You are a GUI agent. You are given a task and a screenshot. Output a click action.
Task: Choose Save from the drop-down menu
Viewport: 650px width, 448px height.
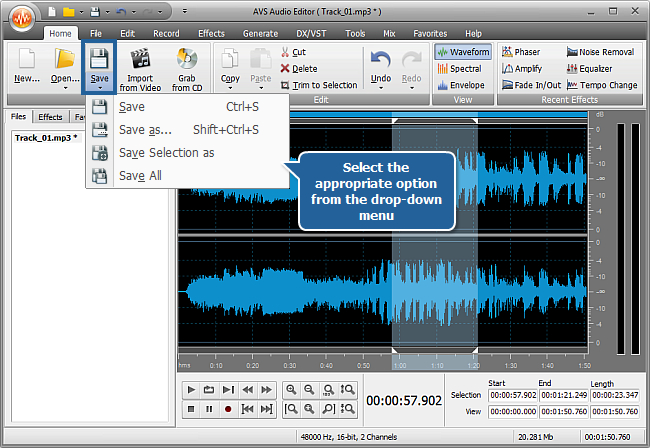pyautogui.click(x=187, y=107)
